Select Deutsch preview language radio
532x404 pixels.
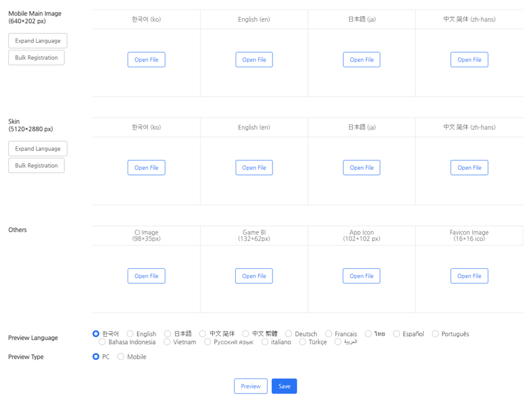289,334
